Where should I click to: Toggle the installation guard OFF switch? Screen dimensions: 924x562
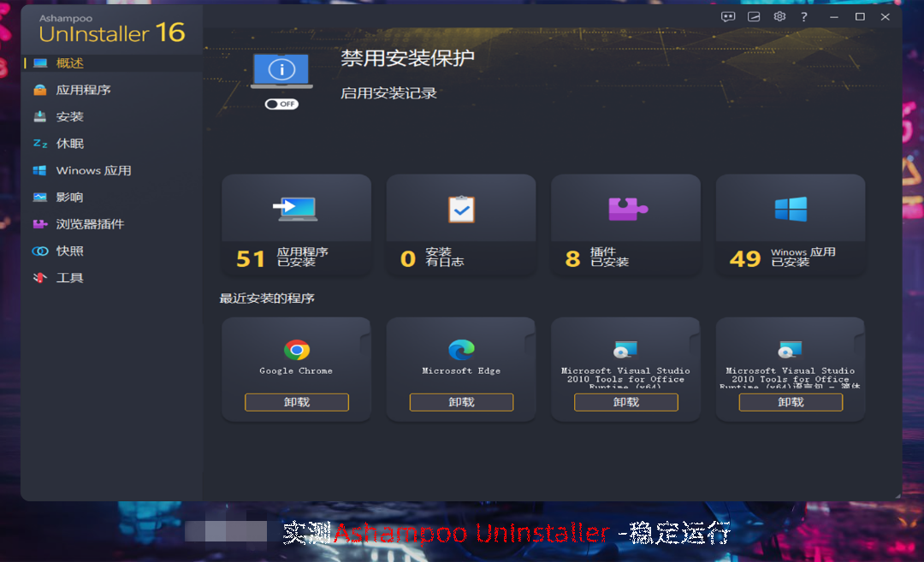[x=281, y=104]
